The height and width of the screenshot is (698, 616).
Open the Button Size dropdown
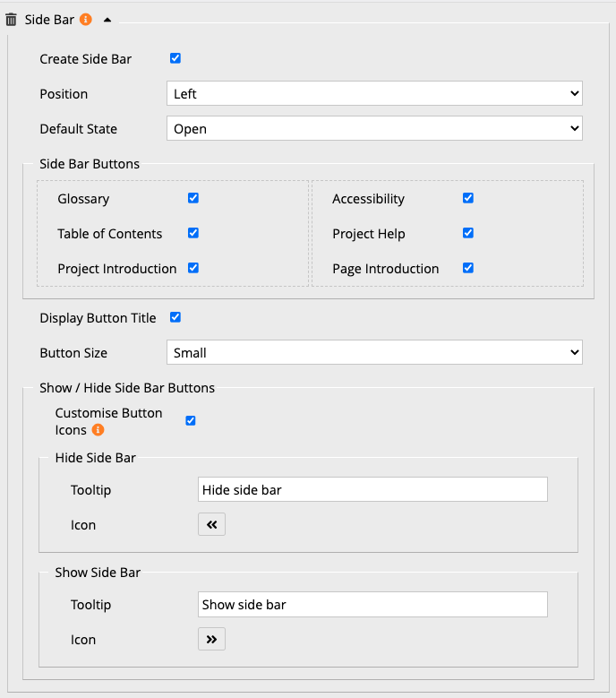point(374,352)
